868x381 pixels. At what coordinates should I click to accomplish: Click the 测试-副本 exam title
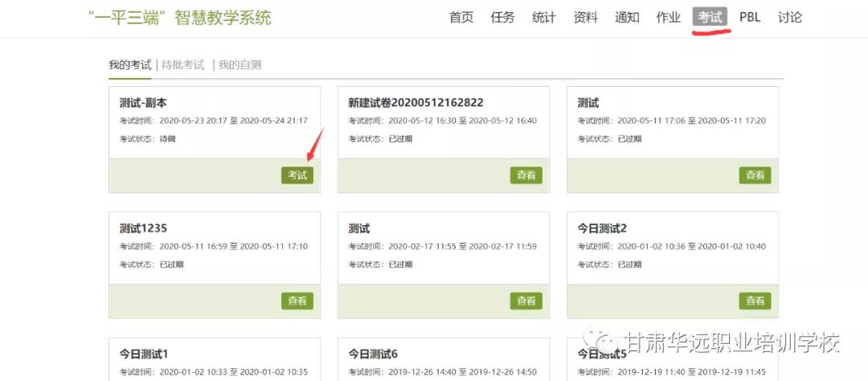143,103
